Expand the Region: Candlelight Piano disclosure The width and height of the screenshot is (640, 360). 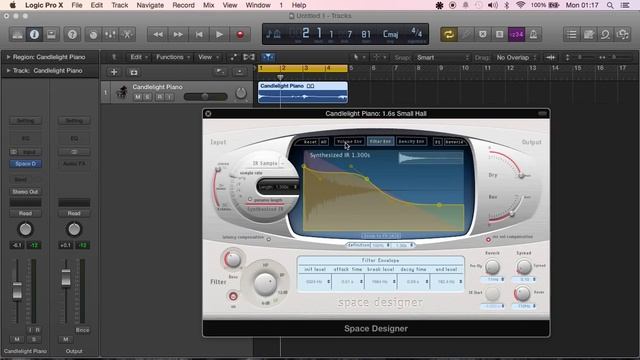pos(8,57)
